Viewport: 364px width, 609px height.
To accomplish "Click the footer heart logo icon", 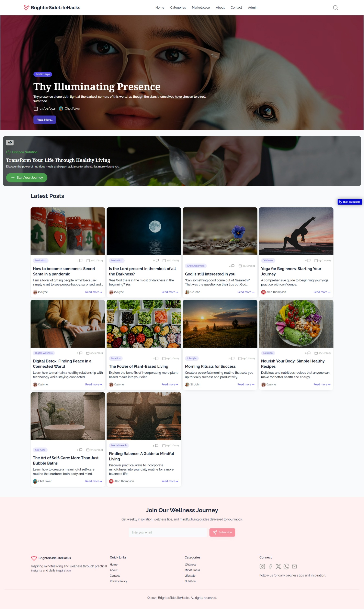I will click(x=34, y=558).
